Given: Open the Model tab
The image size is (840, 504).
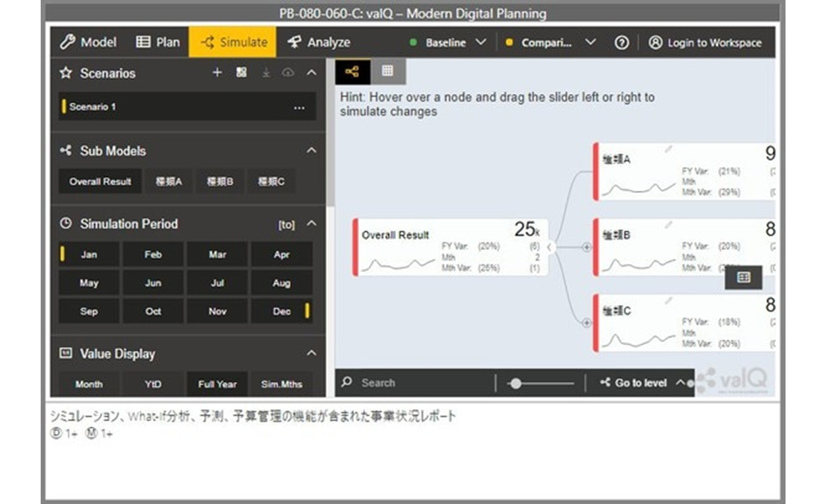Looking at the screenshot, I should 88,42.
